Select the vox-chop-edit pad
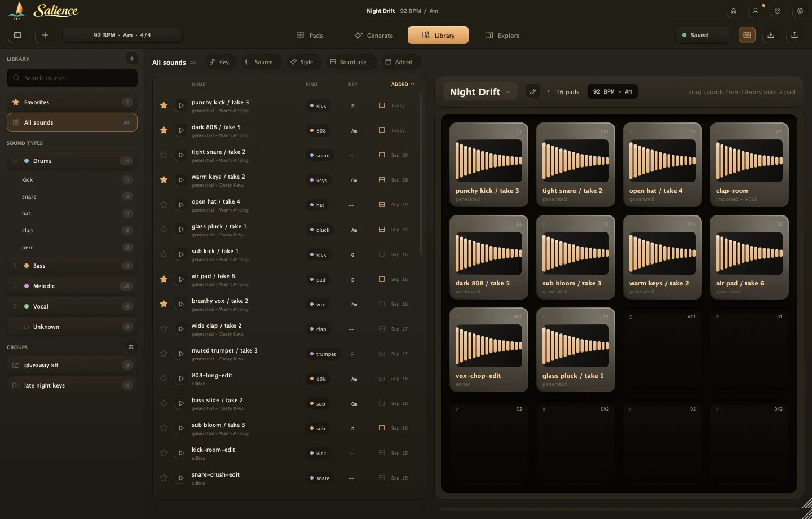 pyautogui.click(x=489, y=350)
